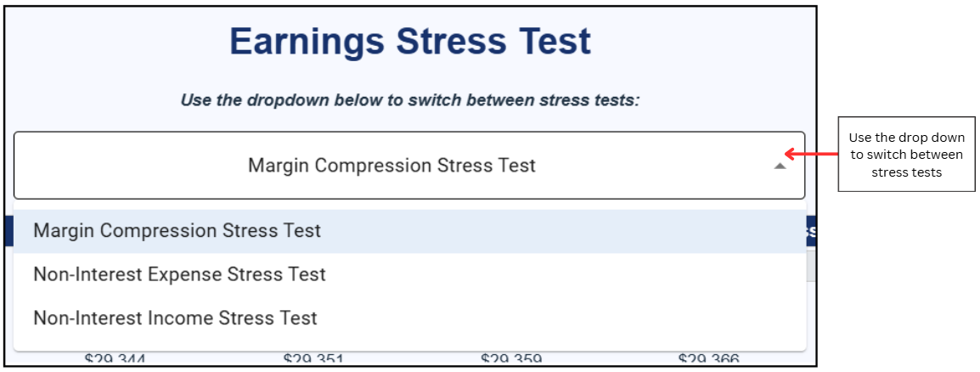Open the stress test selector combo box
The width and height of the screenshot is (980, 372).
point(408,166)
